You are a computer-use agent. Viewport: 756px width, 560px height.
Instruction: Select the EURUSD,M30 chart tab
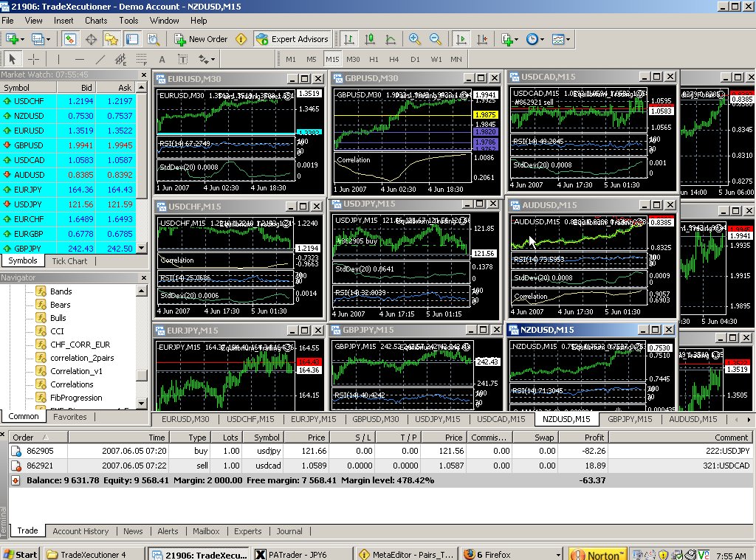185,419
